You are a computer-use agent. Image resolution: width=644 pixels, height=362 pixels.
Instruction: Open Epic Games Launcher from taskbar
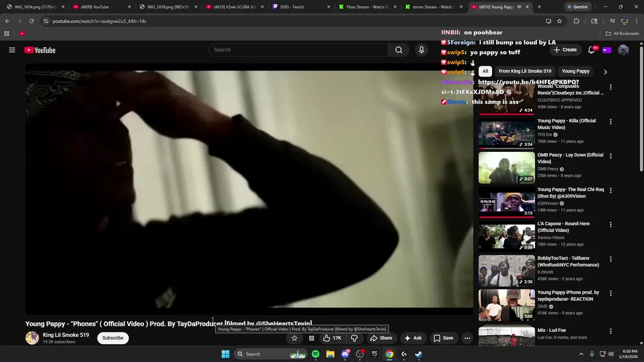click(x=374, y=354)
